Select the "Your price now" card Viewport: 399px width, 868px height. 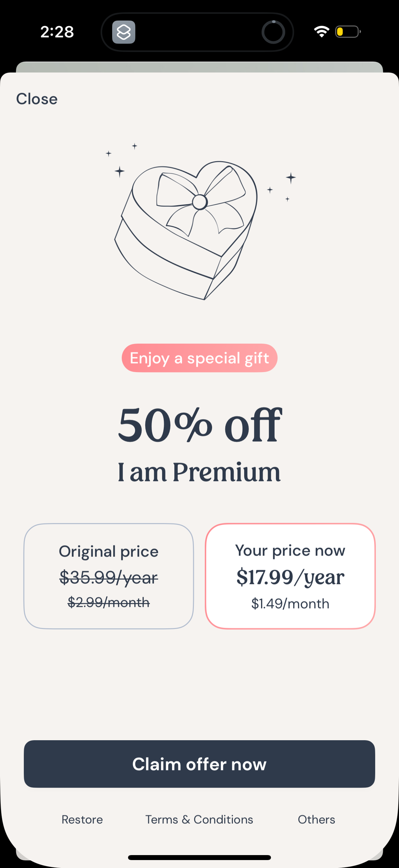coord(290,576)
